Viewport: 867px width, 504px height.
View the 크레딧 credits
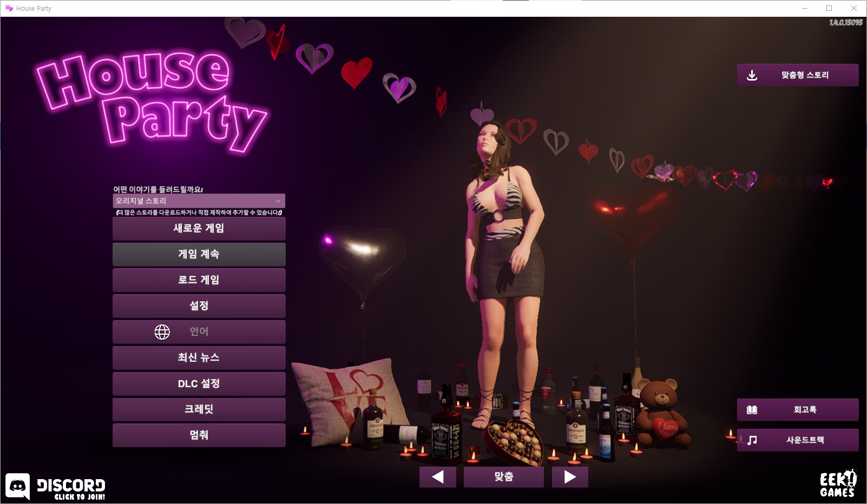point(199,409)
